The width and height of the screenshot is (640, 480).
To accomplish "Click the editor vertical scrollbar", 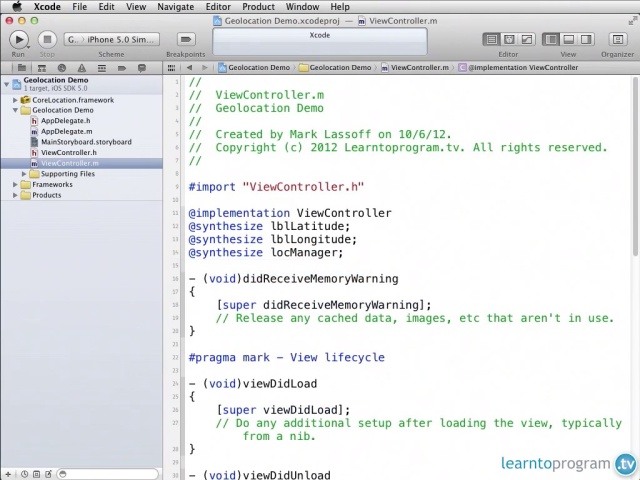I will coord(636,167).
